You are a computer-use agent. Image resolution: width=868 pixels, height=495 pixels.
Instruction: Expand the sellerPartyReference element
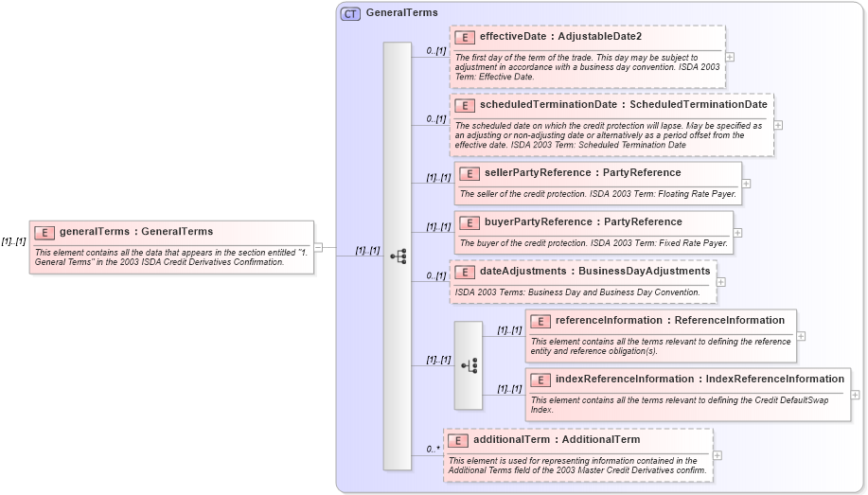(x=746, y=184)
